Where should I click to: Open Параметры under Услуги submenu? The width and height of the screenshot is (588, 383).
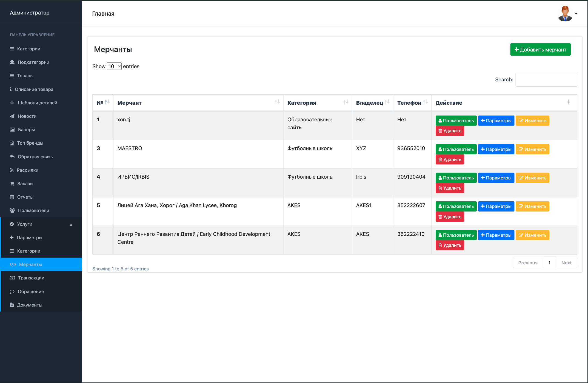click(x=42, y=238)
